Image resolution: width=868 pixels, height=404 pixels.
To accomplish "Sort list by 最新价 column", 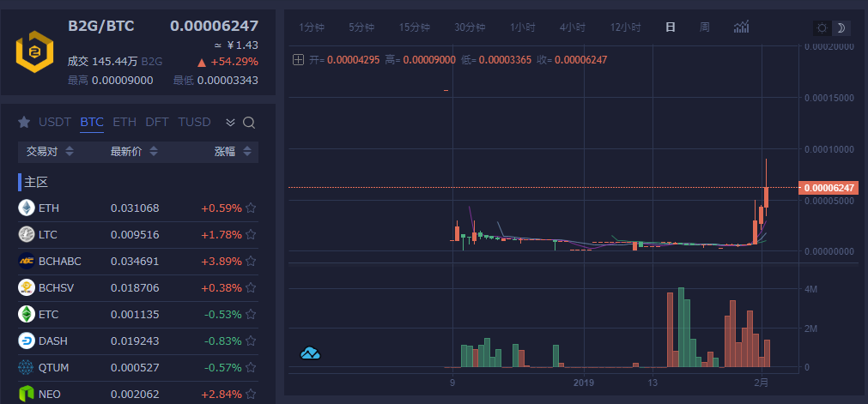I will [135, 152].
